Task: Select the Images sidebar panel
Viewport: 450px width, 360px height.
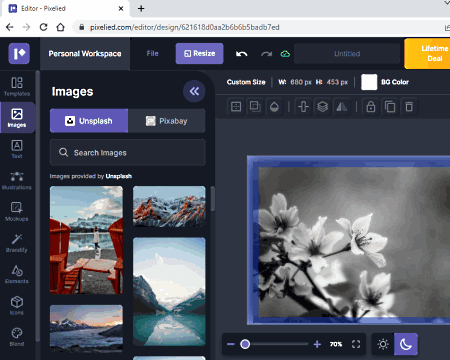Action: (x=17, y=118)
